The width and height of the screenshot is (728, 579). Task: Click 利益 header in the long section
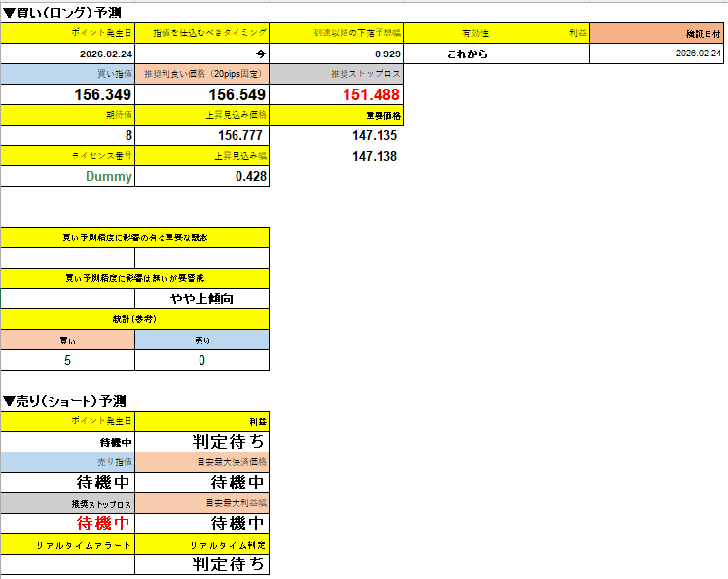pyautogui.click(x=540, y=33)
